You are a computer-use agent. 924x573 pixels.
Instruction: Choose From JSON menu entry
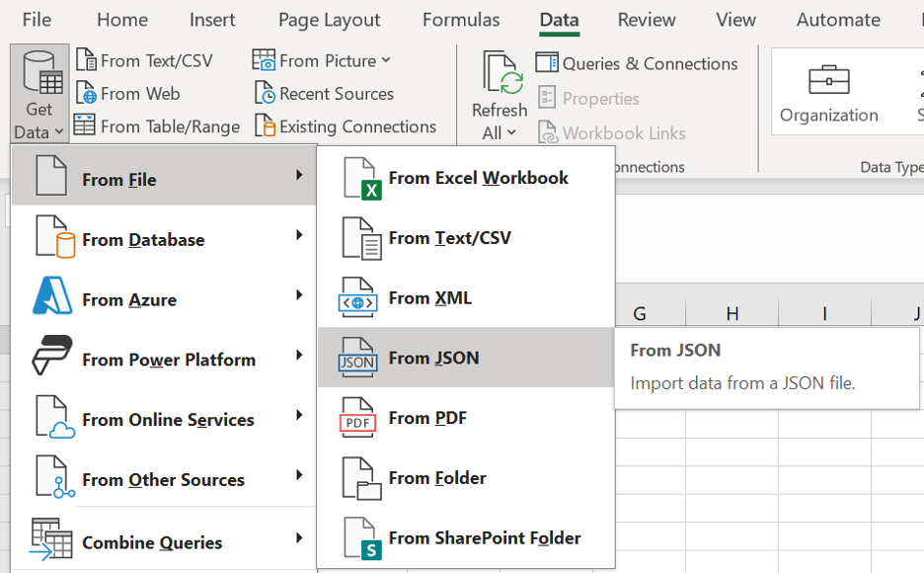[466, 358]
